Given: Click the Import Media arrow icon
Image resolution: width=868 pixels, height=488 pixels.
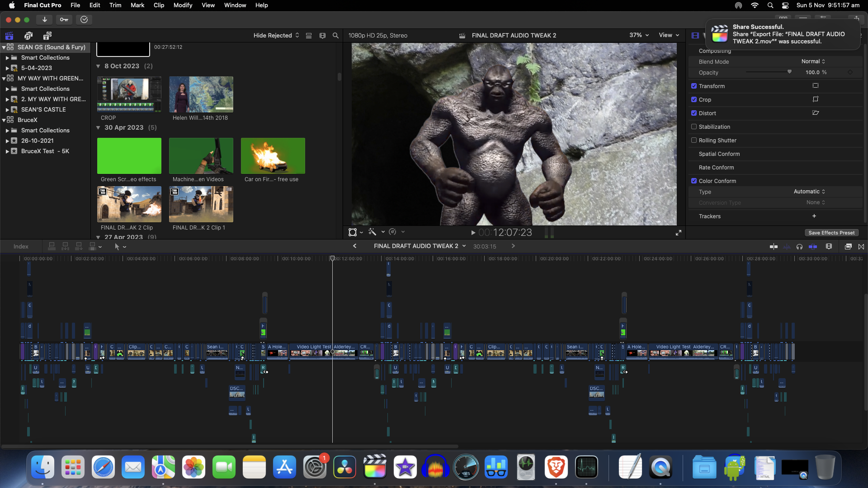Looking at the screenshot, I should (x=44, y=19).
